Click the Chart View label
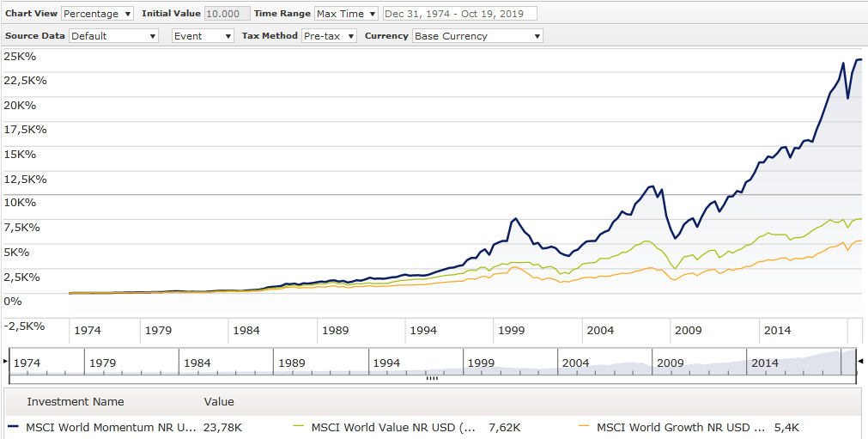The width and height of the screenshot is (868, 439). (31, 13)
